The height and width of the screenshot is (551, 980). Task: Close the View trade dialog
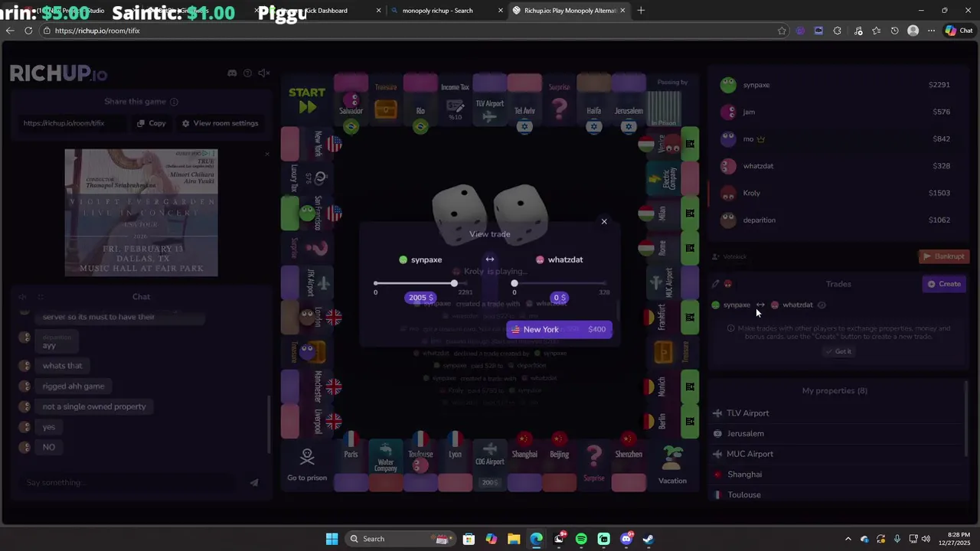(x=604, y=221)
